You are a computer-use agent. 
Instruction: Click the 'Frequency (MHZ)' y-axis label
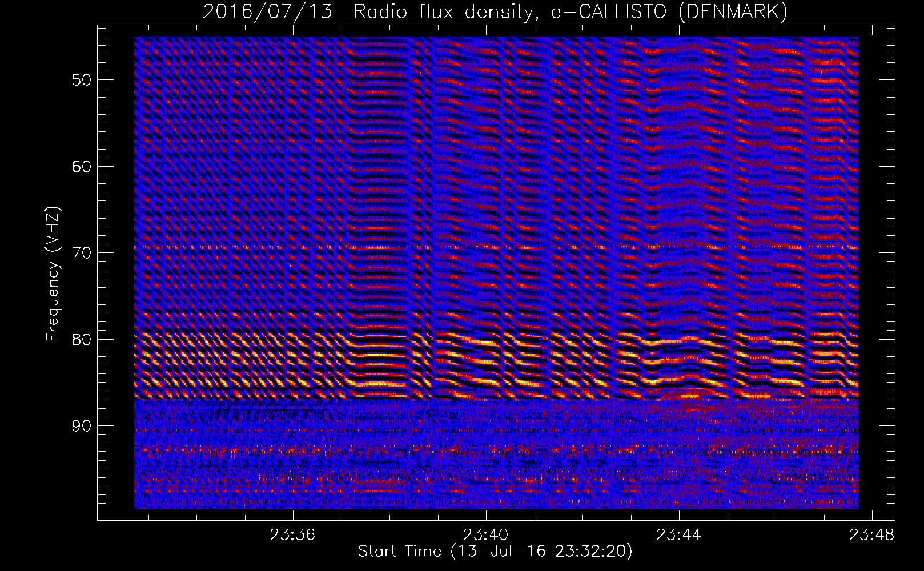click(53, 274)
